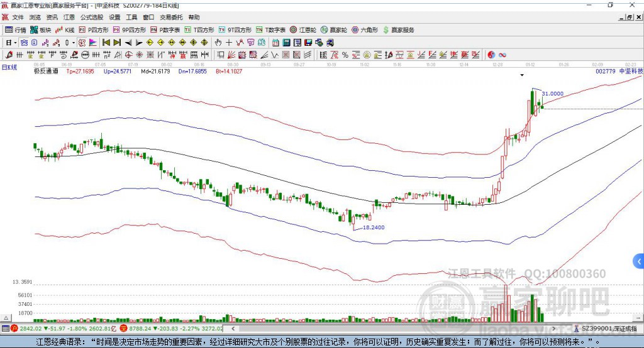Click the red-blue yin-yang icon
Viewport: 644px width, 348px height.
click(491, 55)
